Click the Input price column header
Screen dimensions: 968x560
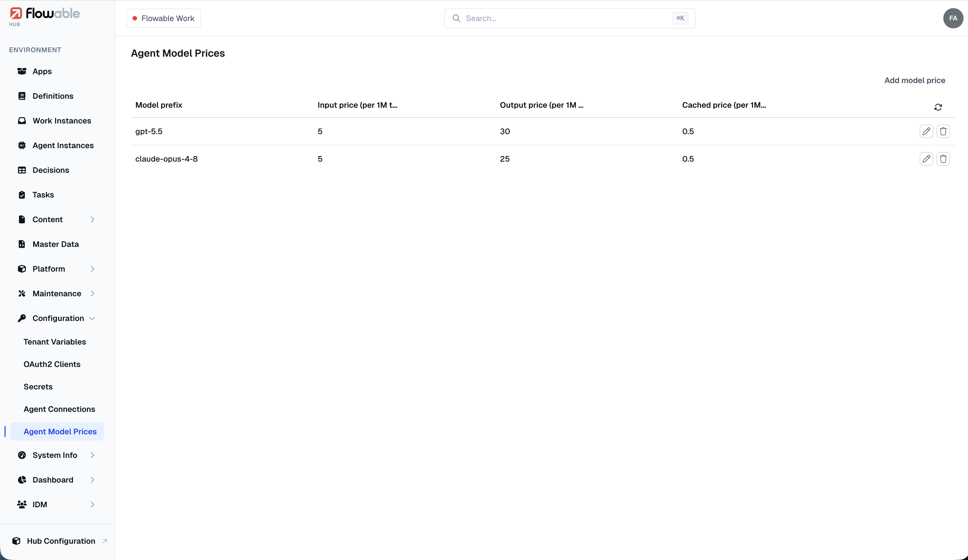(x=357, y=105)
